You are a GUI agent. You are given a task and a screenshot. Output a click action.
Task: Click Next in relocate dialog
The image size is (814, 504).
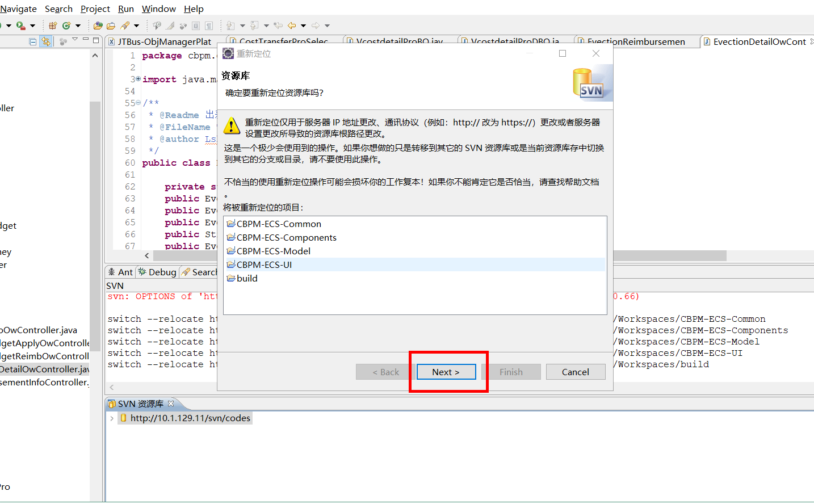click(446, 372)
